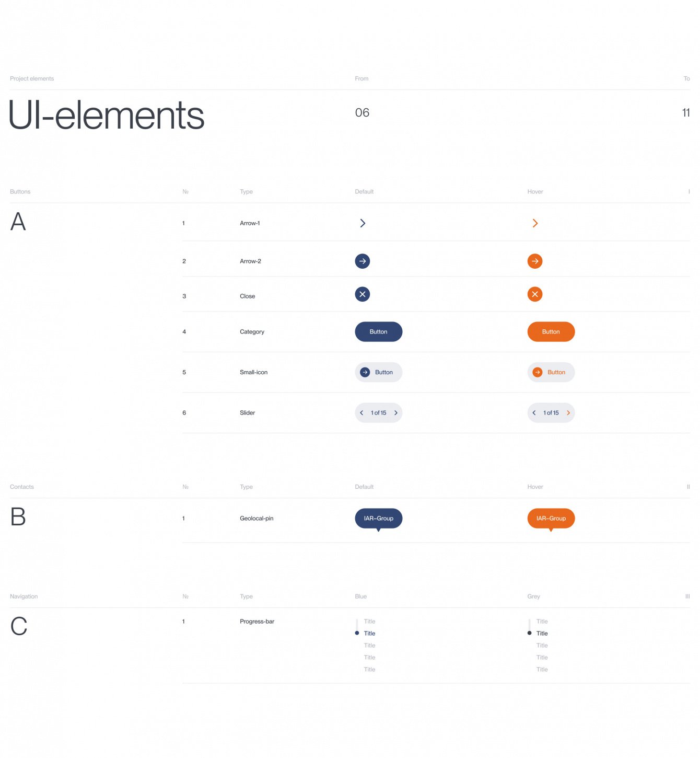The height and width of the screenshot is (758, 700).
Task: Click previous chevron in hover slider
Action: [x=534, y=413]
